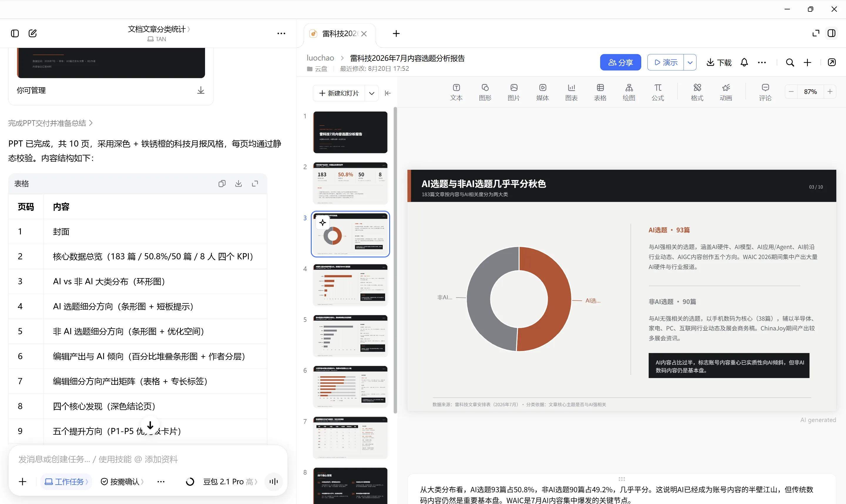The width and height of the screenshot is (846, 504).
Task: Add a 评论 comment
Action: [x=765, y=93]
